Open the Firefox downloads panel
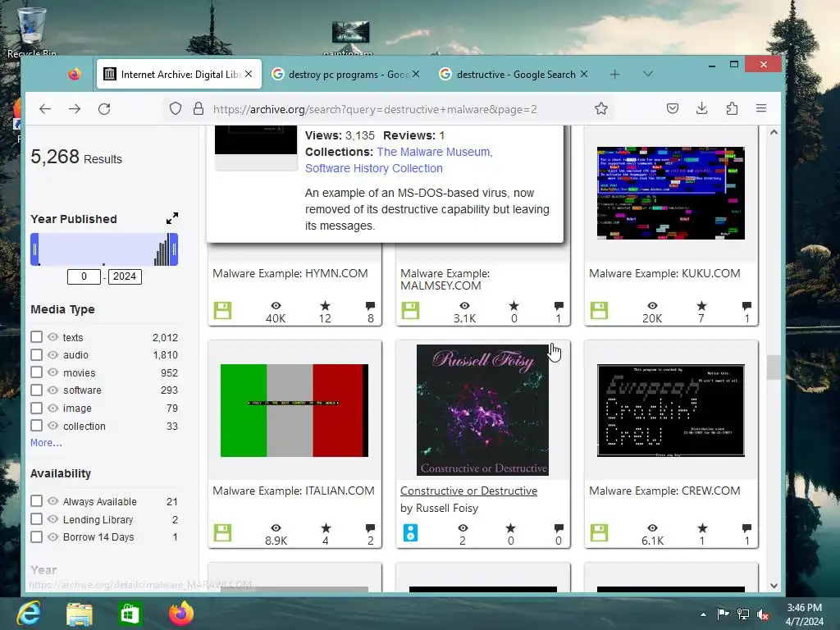Image resolution: width=840 pixels, height=630 pixels. point(702,109)
